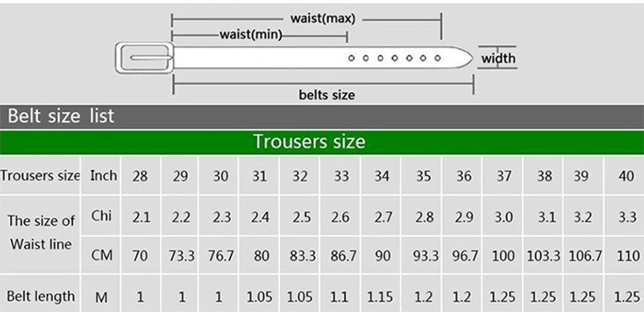Click the 106.7 CM waist cell
Viewport: 644px width, 312px height.
584,256
